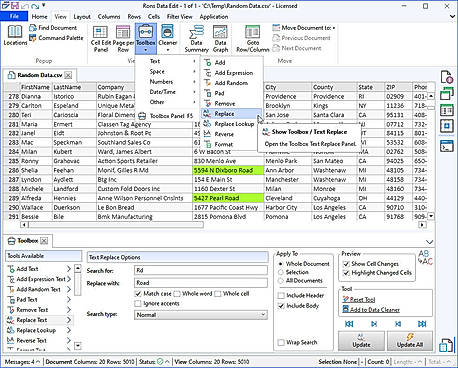This screenshot has width=458, height=368.
Task: Expand the Pad Text tool arrow
Action: 68,299
